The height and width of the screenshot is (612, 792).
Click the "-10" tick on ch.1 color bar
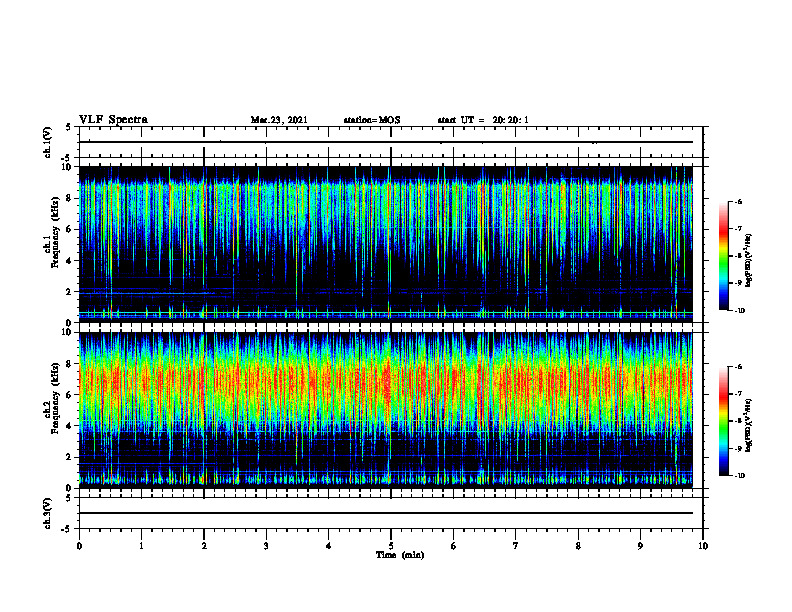(x=739, y=311)
